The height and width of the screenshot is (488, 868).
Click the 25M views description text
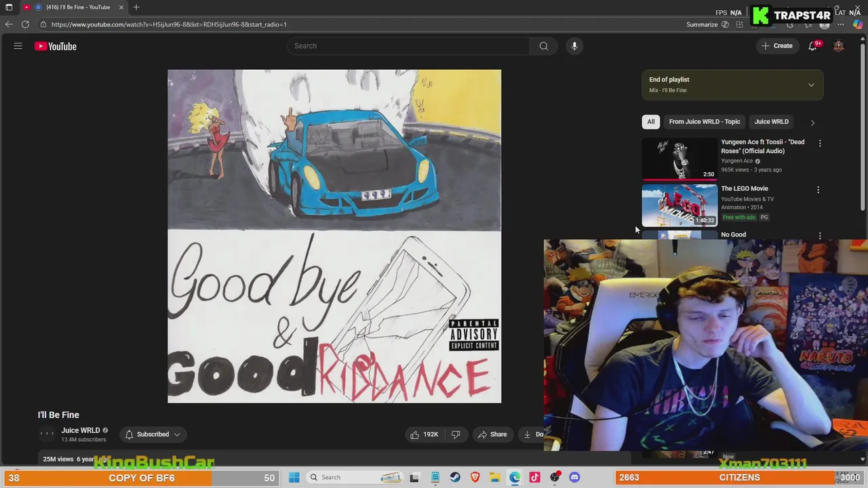[58, 459]
